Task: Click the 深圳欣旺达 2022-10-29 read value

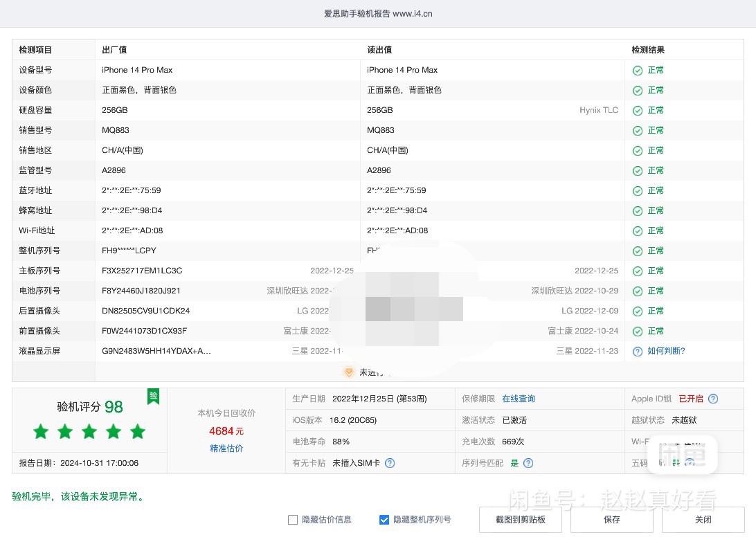Action: [x=575, y=291]
